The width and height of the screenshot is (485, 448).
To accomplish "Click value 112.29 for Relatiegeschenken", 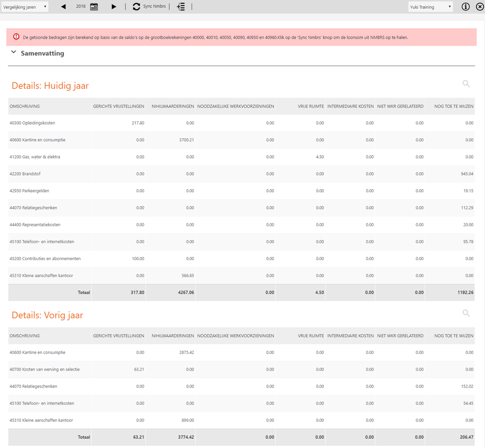I will pos(467,208).
